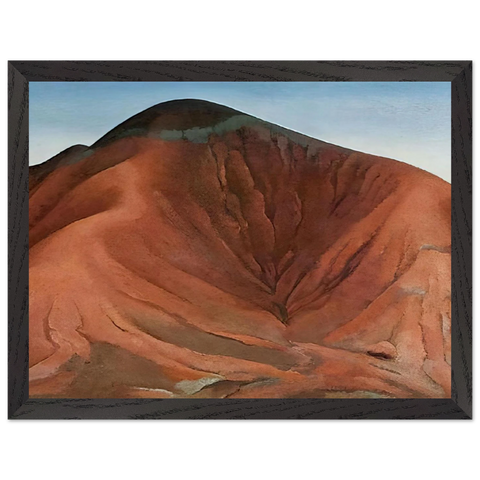Click the framed red hill painting
The image size is (480, 480).
coord(240,240)
